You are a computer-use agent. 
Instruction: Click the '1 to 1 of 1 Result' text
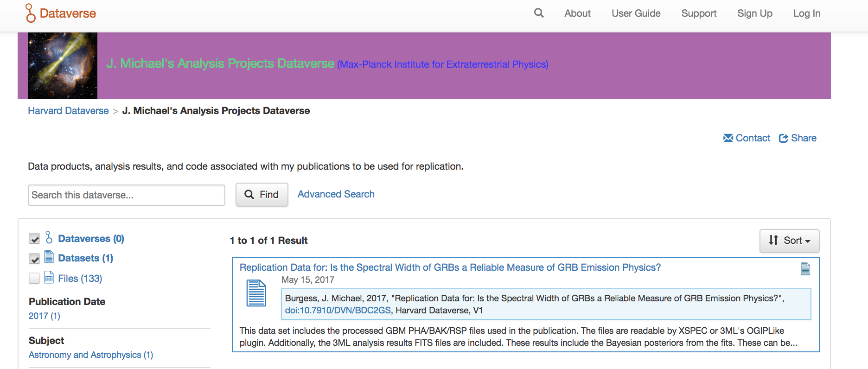[x=268, y=241]
